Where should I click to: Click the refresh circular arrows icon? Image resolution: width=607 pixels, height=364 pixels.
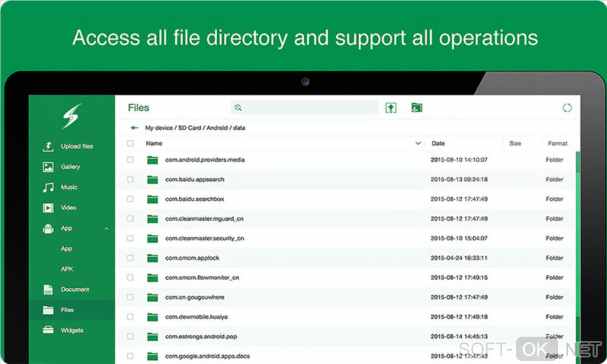point(567,108)
